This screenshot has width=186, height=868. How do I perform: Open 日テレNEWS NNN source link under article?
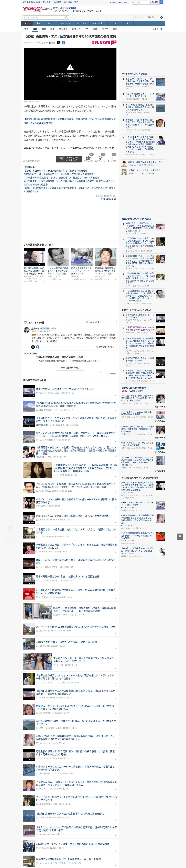(x=108, y=199)
